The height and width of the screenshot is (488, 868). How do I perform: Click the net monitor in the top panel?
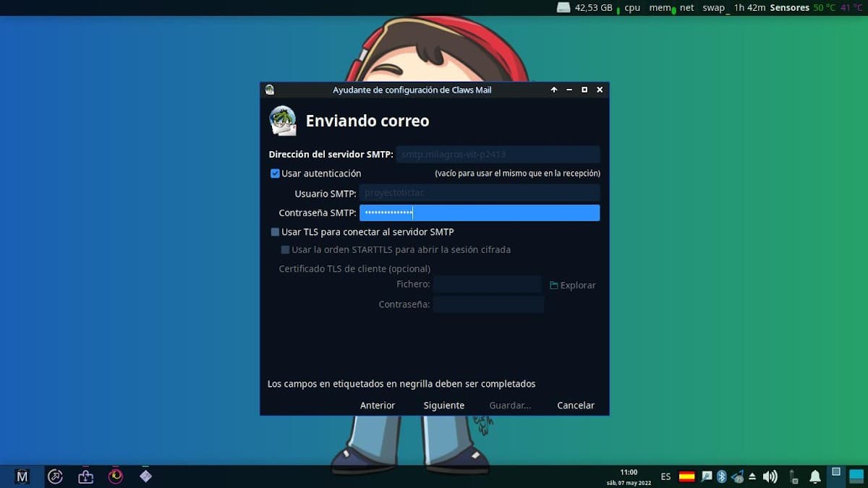click(x=686, y=7)
